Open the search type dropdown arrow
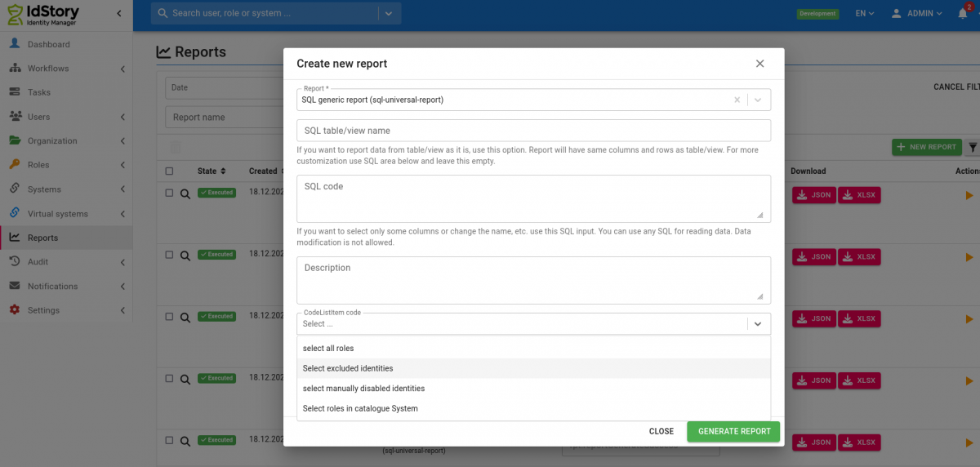 click(389, 13)
